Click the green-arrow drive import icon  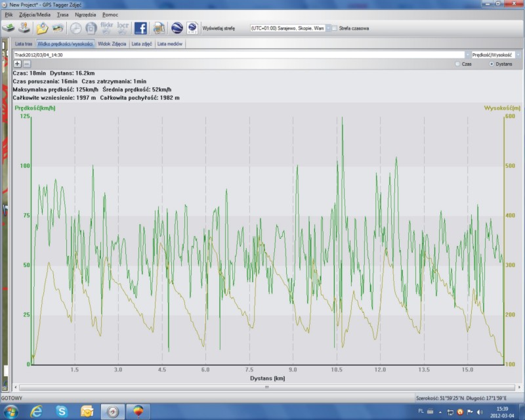pyautogui.click(x=8, y=28)
